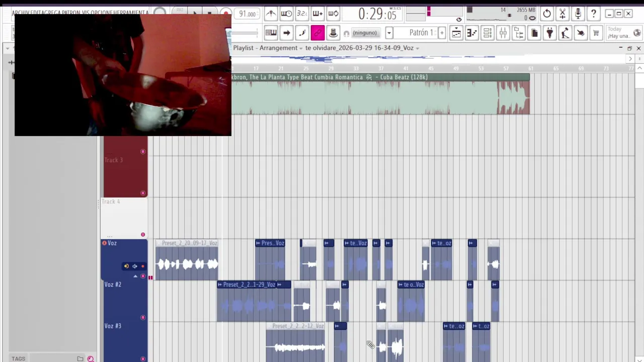Toggle the metronome icon
The width and height of the screenshot is (644, 362).
coord(271,14)
